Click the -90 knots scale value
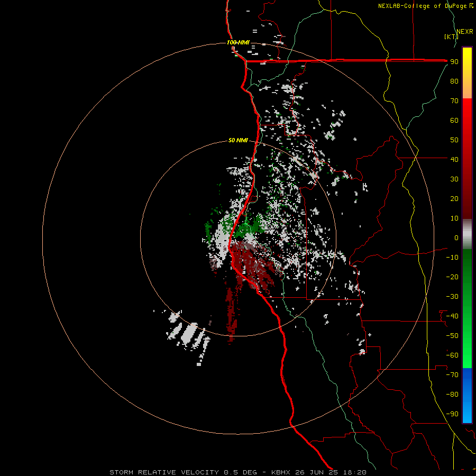The width and height of the screenshot is (476, 476). [x=452, y=414]
